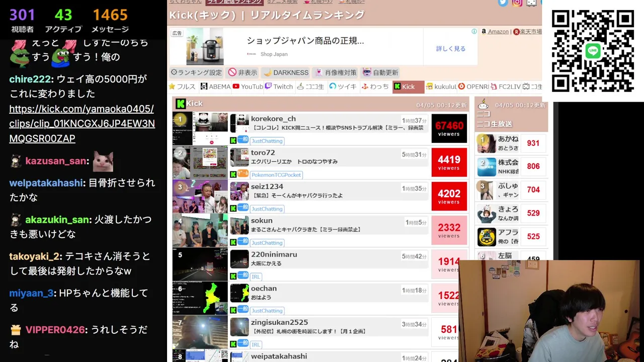644x362 pixels.
Task: Click あかね avatar in Niconico ranking
Action: click(487, 143)
